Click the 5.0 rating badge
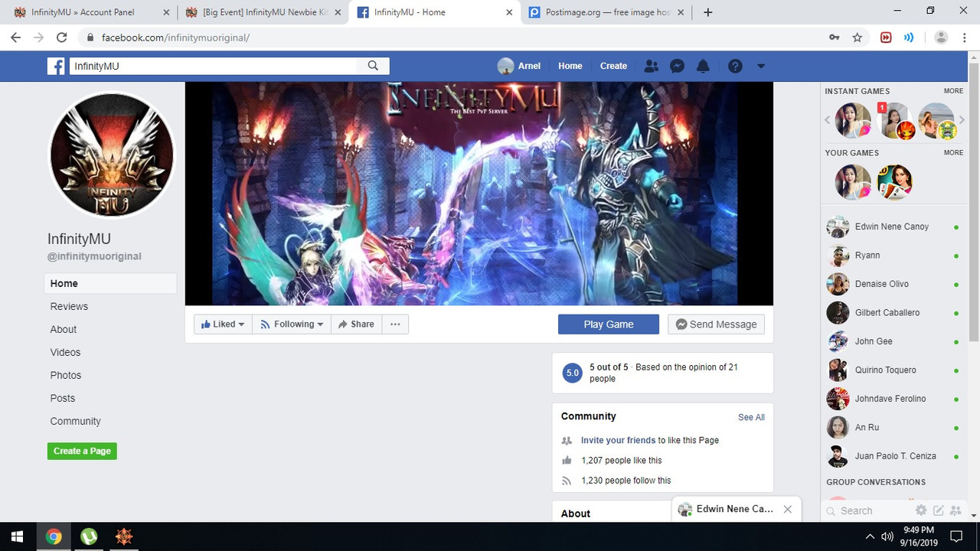Image resolution: width=980 pixels, height=551 pixels. [572, 373]
